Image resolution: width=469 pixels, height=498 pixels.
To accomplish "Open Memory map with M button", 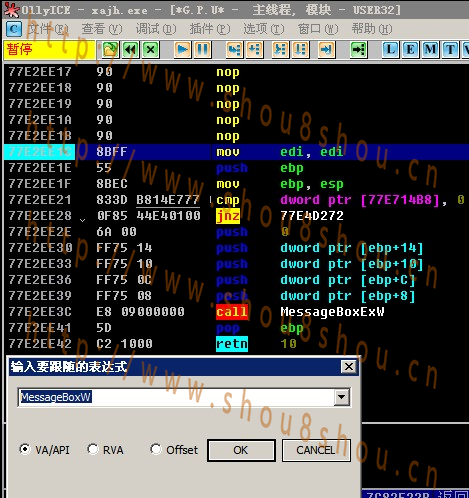I will [x=430, y=50].
